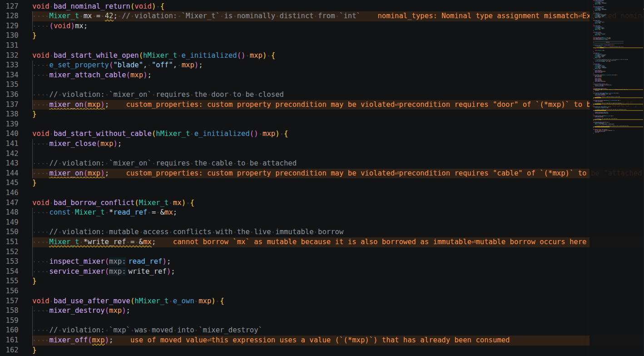Click the bad_borrow_conflict function name
Screen dimensions: 644x356
pyautogui.click(x=94, y=203)
